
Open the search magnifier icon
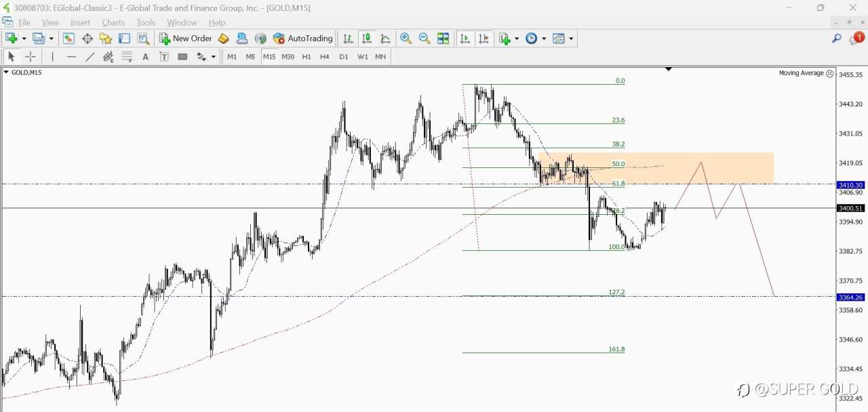pyautogui.click(x=837, y=39)
